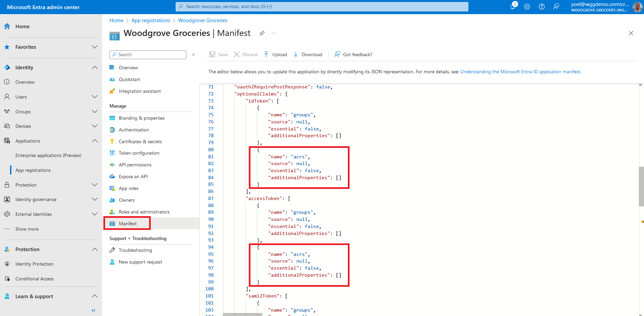Open the settings gear in header
This screenshot has height=316, width=644.
tap(527, 7)
